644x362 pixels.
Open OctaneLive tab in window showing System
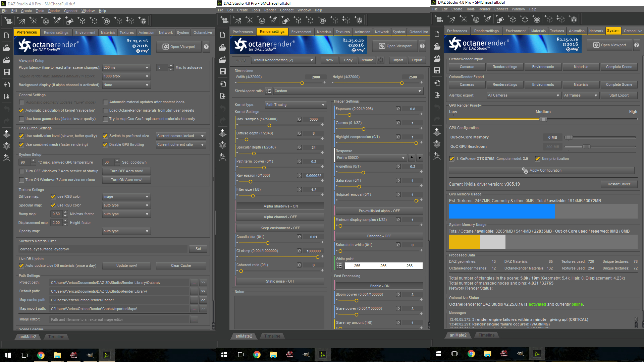633,31
